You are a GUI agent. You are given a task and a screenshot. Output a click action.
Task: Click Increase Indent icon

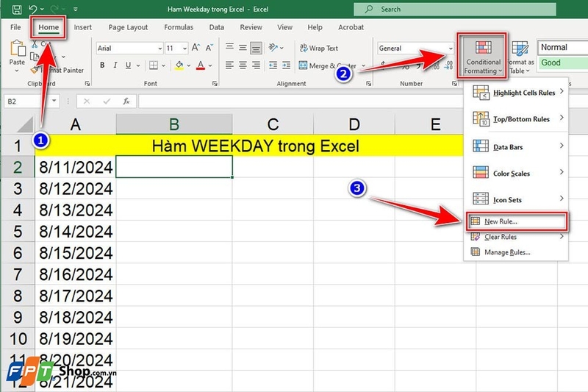coord(286,65)
